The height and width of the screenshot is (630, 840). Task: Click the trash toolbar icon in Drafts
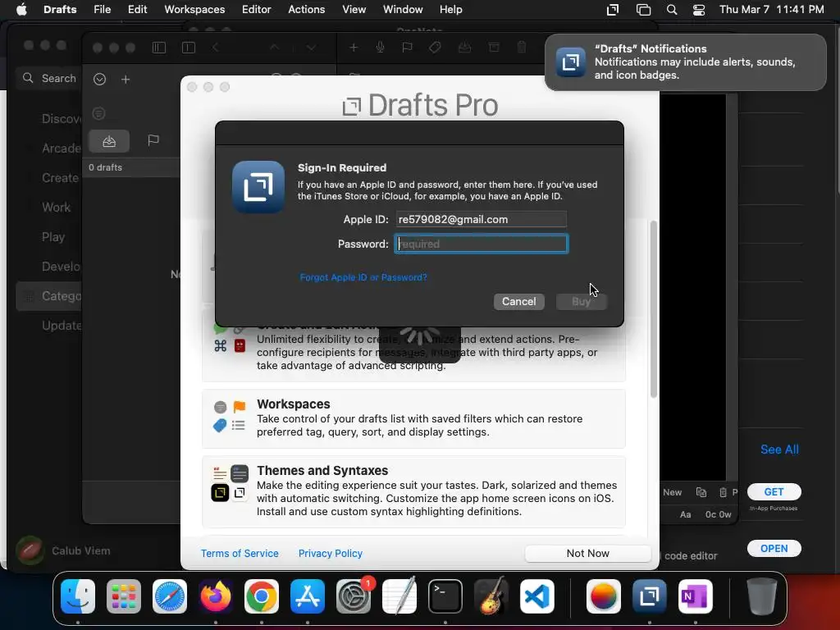pos(521,48)
